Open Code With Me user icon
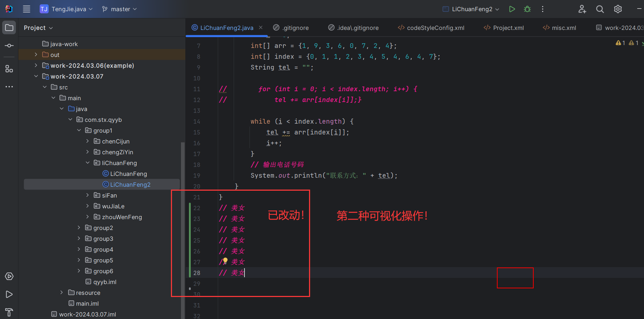The width and height of the screenshot is (644, 319). [x=582, y=9]
